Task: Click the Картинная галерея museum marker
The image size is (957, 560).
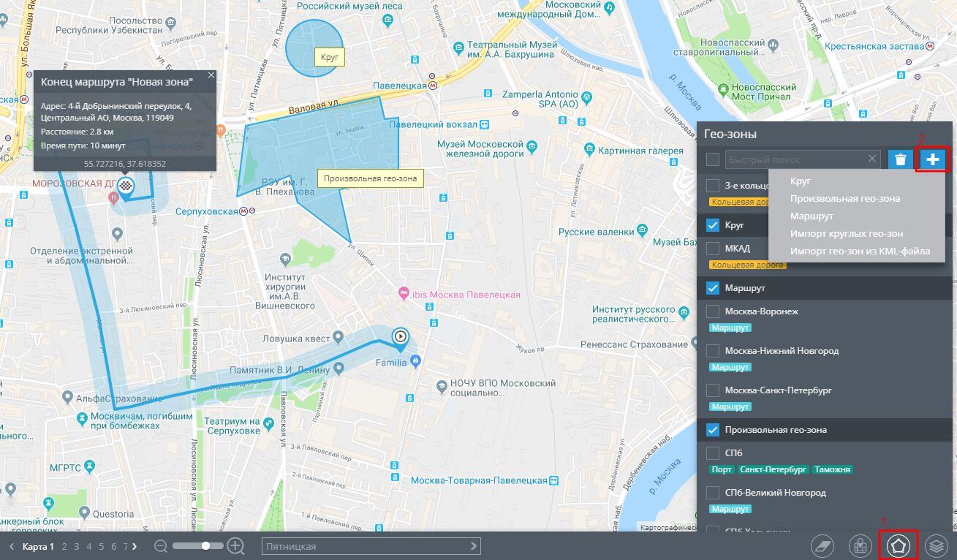Action: (589, 150)
